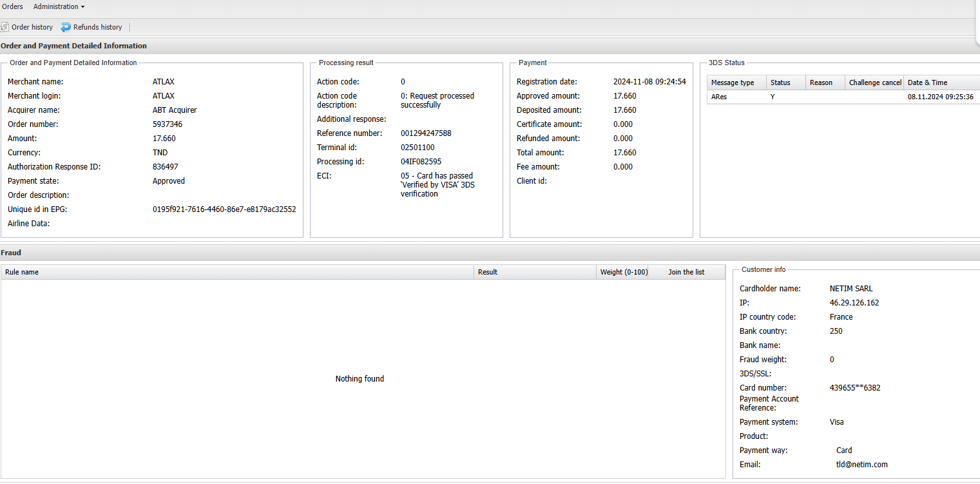
Task: Click the Weight (0-100) column header
Action: pos(623,272)
